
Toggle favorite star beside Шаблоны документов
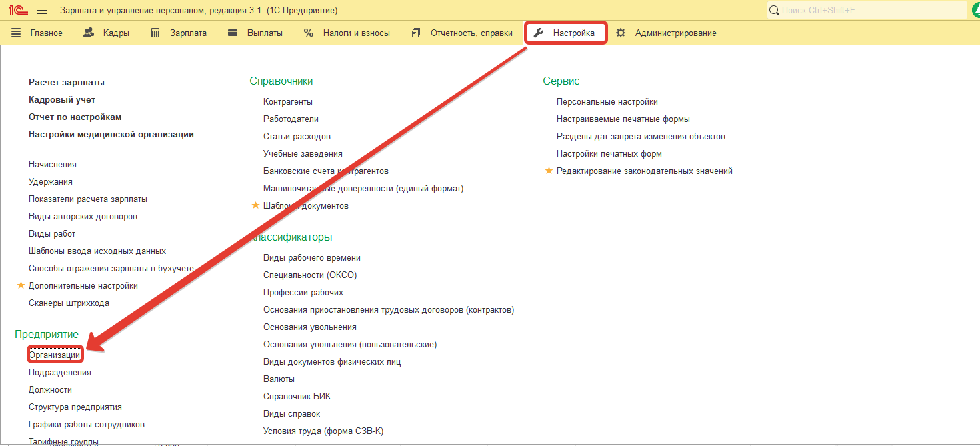click(255, 205)
